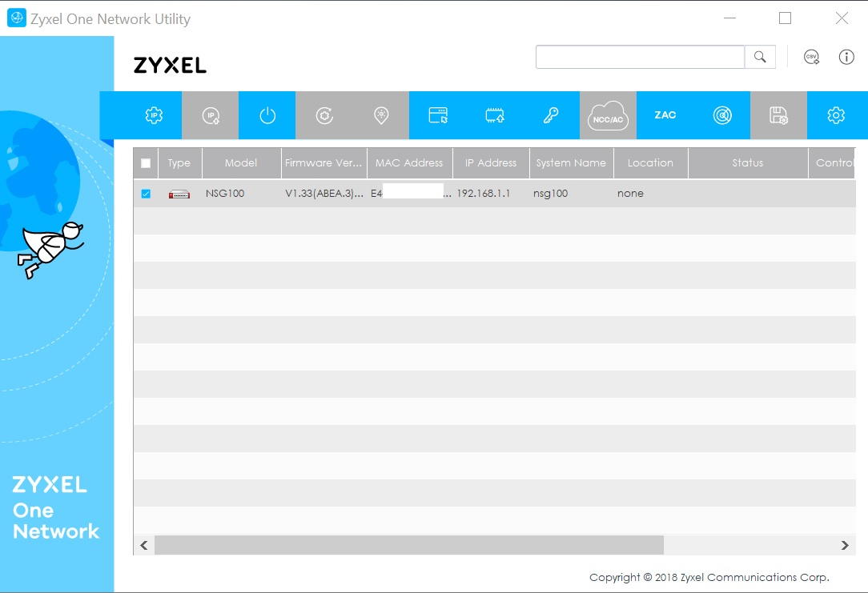868x593 pixels.
Task: Click inside the search input field
Action: click(x=640, y=57)
